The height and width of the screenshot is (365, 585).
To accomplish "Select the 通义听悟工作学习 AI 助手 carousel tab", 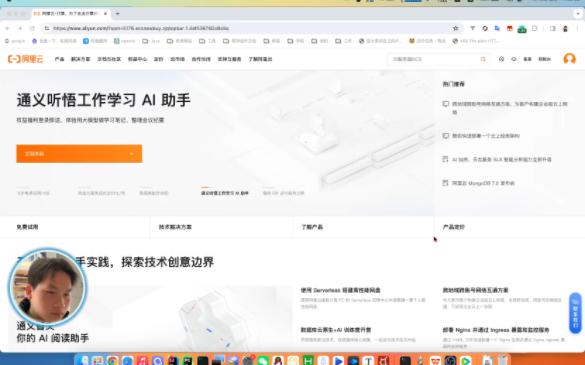I will pyautogui.click(x=225, y=193).
